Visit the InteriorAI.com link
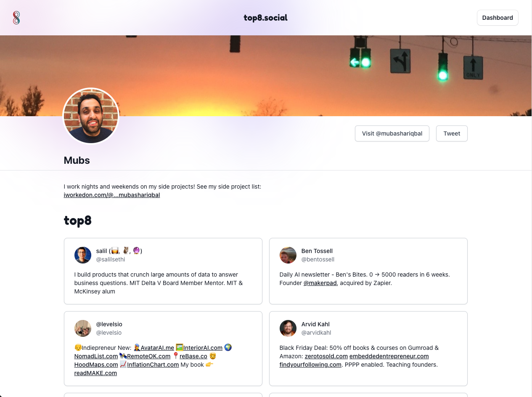 (x=203, y=348)
